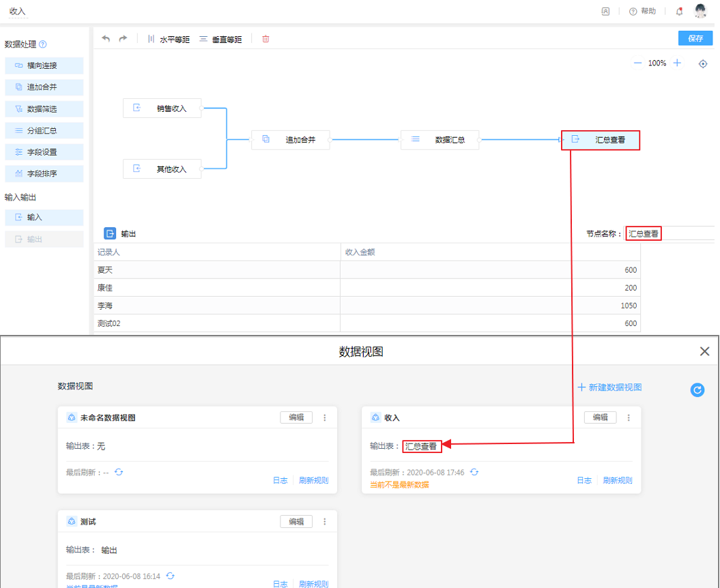
Task: Click 新建数据视图 link
Action: (609, 387)
